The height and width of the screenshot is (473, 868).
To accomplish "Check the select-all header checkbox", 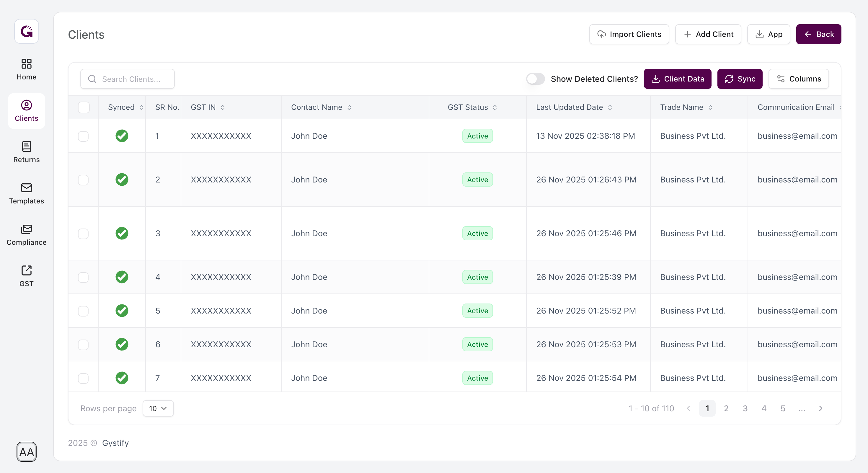I will pos(84,107).
